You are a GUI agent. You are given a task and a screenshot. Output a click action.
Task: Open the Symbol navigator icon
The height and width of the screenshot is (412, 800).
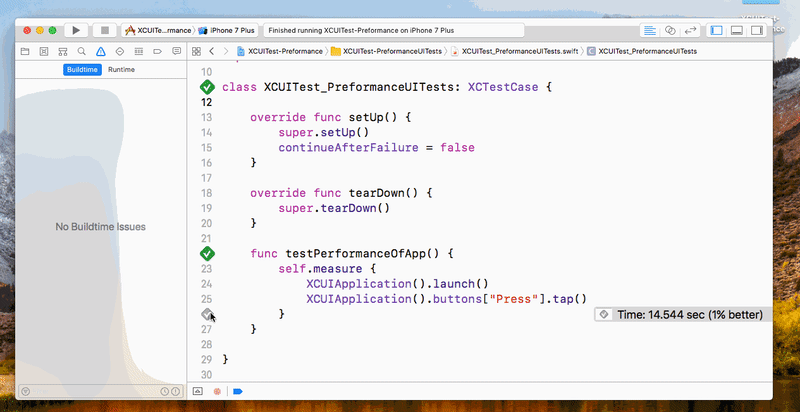pyautogui.click(x=63, y=51)
